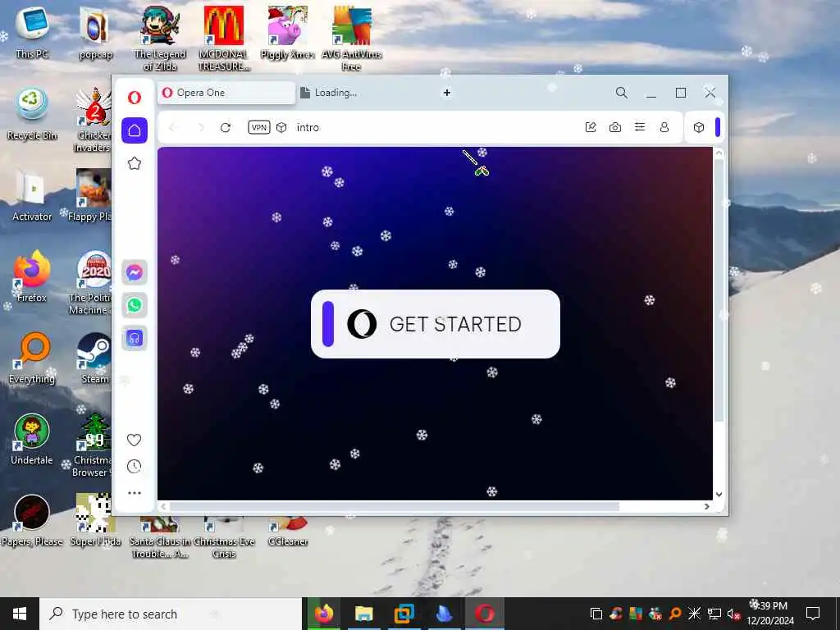840x630 pixels.
Task: Open Windows Start button
Action: tap(20, 614)
